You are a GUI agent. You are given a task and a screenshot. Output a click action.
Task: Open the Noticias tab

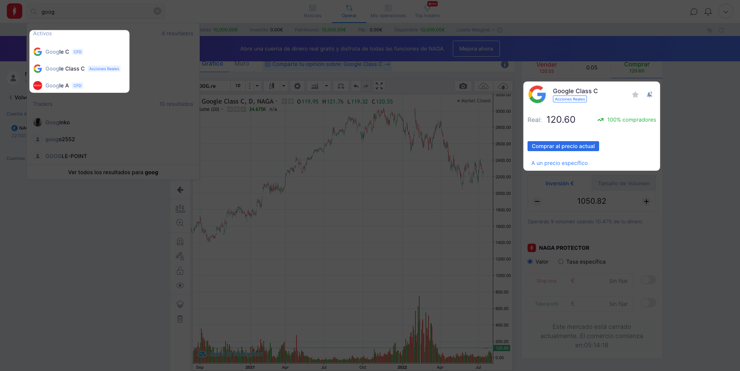click(312, 11)
